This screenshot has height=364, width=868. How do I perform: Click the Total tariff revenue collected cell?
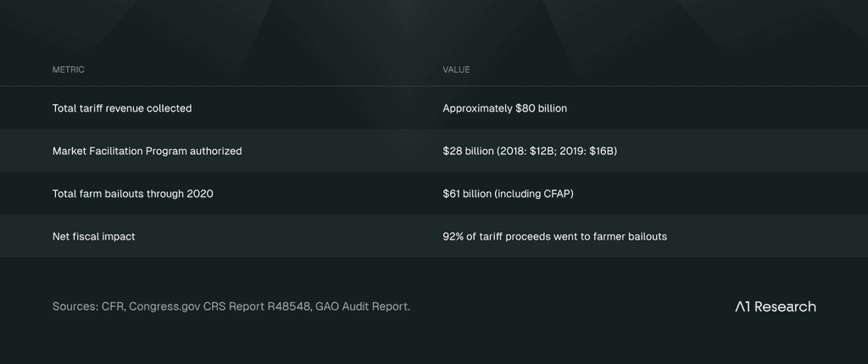click(122, 108)
